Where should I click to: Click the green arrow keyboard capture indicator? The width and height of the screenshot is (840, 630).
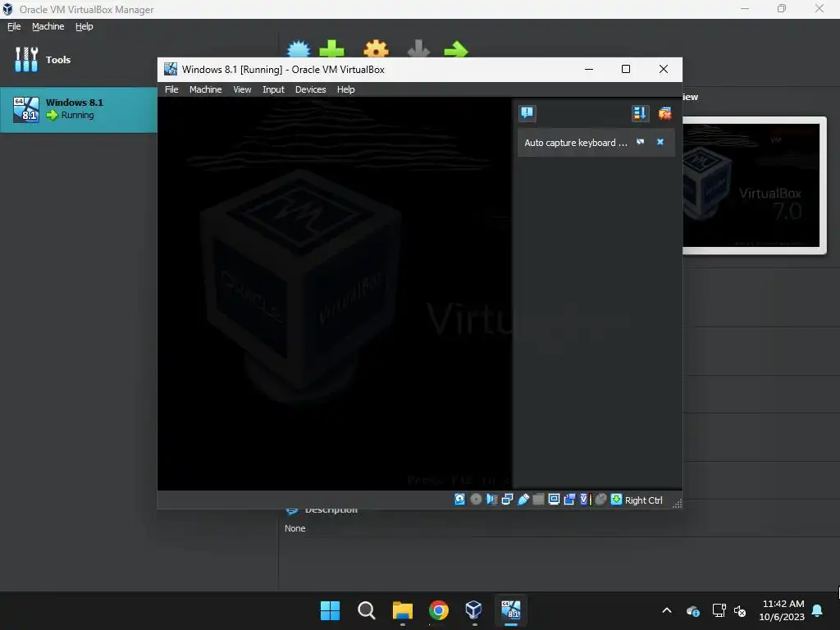click(x=617, y=500)
